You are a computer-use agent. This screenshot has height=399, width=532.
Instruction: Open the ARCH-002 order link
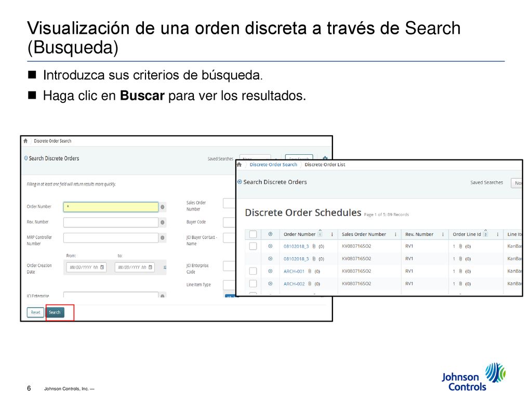(x=294, y=284)
